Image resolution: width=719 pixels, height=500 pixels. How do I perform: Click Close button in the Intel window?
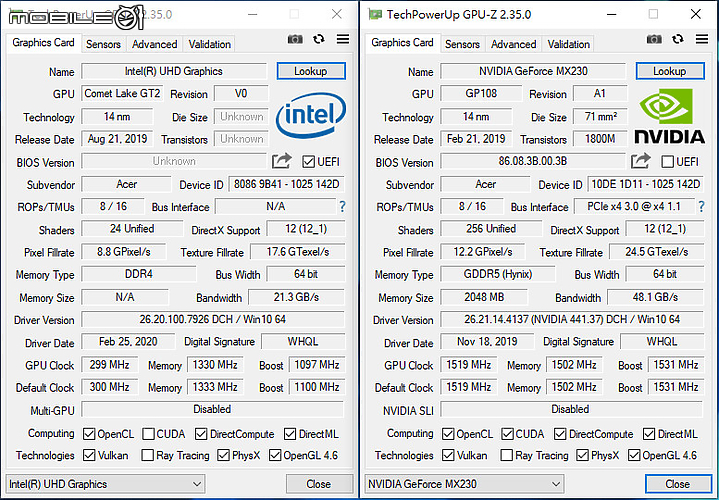click(319, 484)
